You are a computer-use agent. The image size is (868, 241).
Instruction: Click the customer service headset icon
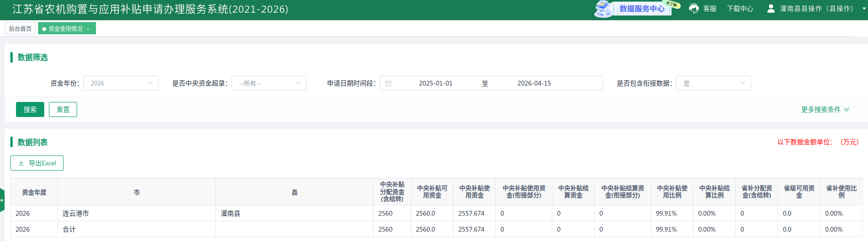tap(693, 8)
